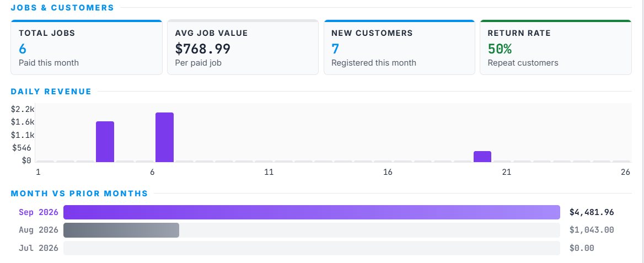Click the Jul 2026 month label
The height and width of the screenshot is (263, 644).
click(x=39, y=248)
